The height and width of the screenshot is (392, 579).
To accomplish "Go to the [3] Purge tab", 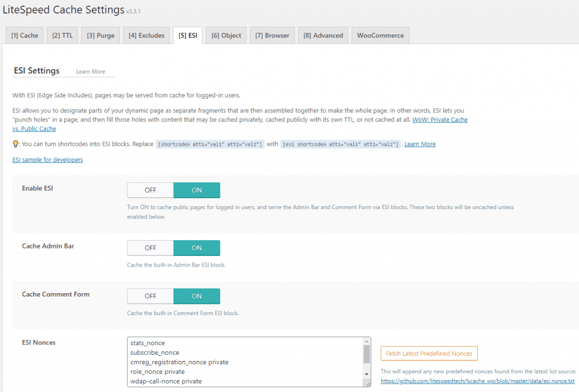I will pyautogui.click(x=101, y=35).
